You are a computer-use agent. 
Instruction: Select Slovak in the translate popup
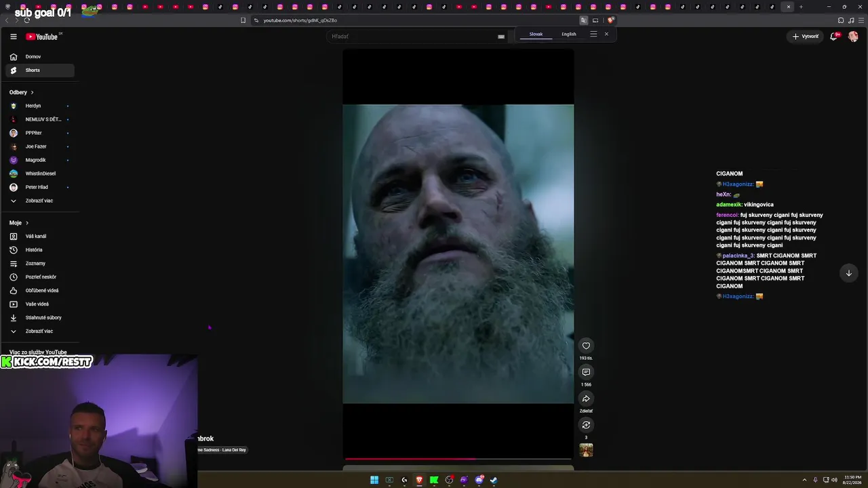[536, 34]
